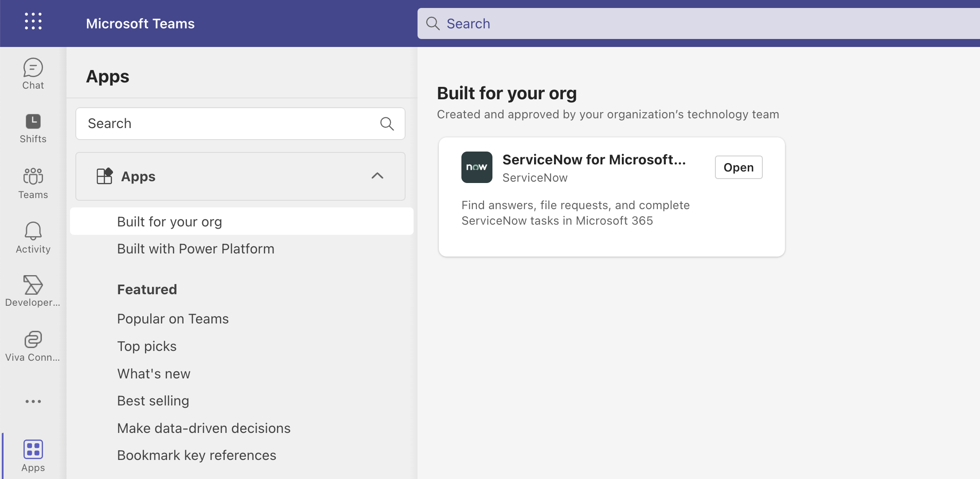Click the Featured section heading
This screenshot has width=980, height=479.
(147, 289)
